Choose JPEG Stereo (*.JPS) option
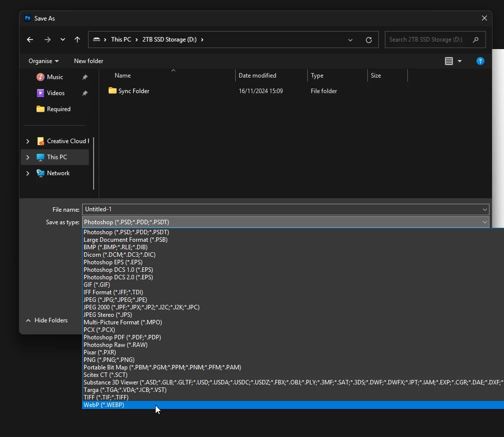 tap(293, 315)
